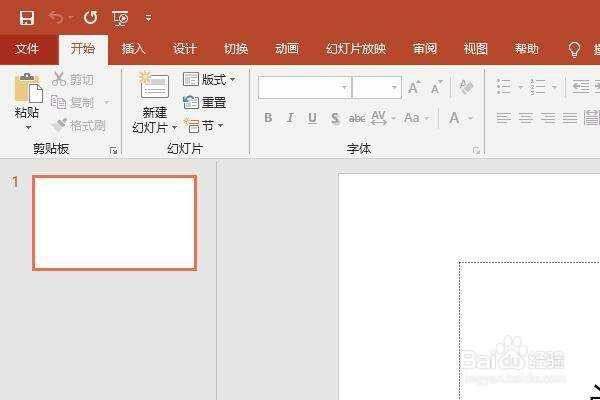600x400 pixels.
Task: Click the 粘贴 (Paste) clipboard icon
Action: tap(28, 88)
